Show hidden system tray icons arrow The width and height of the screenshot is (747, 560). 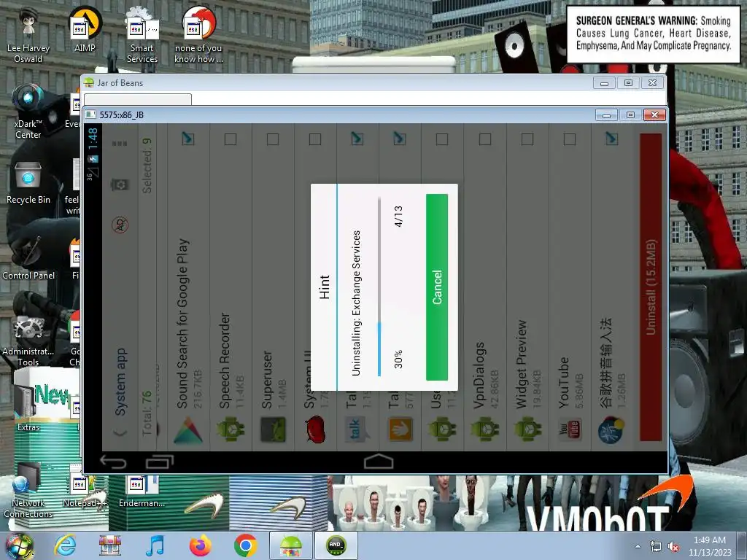[x=638, y=546]
